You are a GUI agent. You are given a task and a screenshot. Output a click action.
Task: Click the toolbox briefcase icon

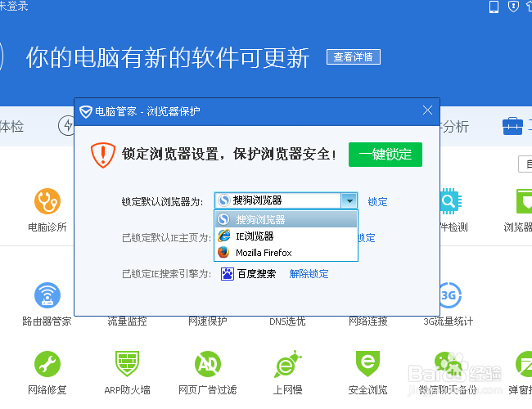point(512,127)
